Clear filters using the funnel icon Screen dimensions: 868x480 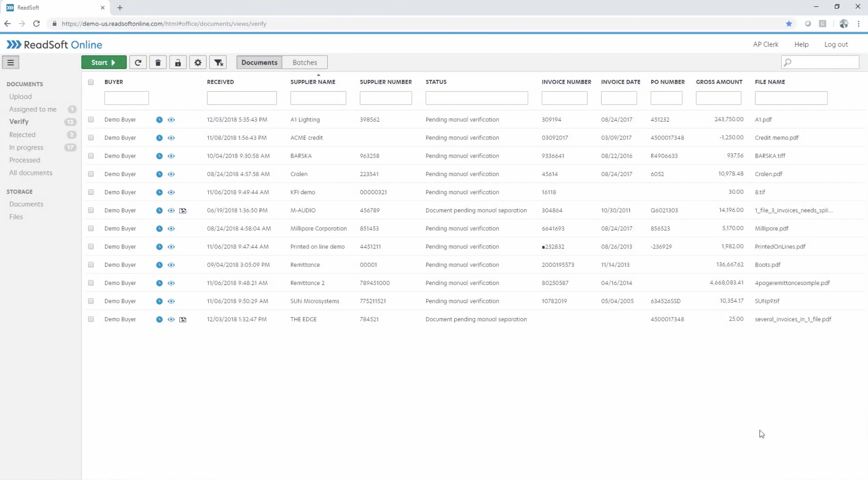(x=218, y=62)
